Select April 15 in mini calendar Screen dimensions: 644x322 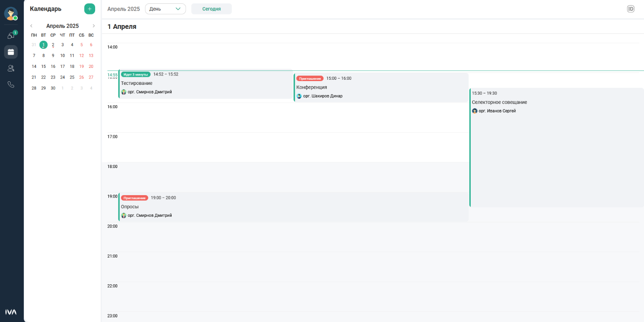[43, 66]
